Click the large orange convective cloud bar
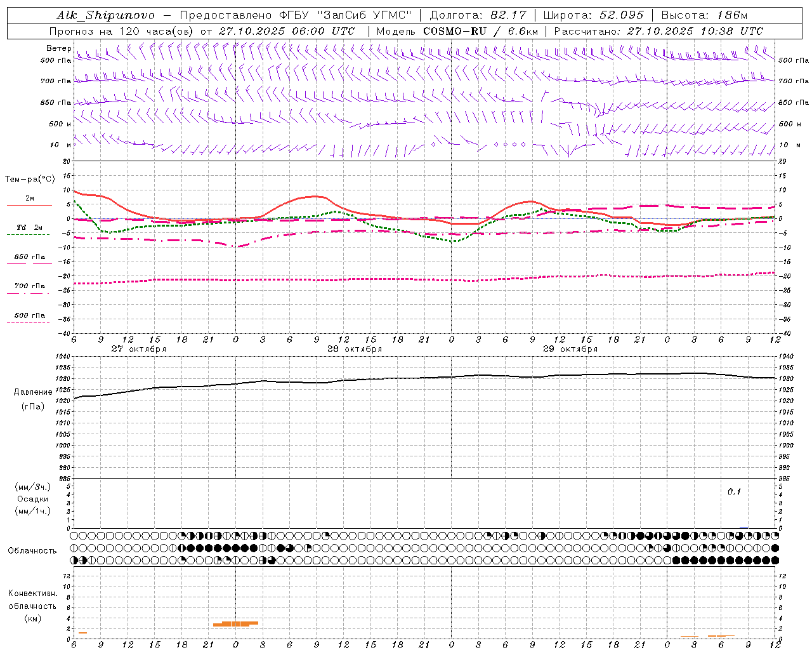812x650 pixels. [235, 624]
